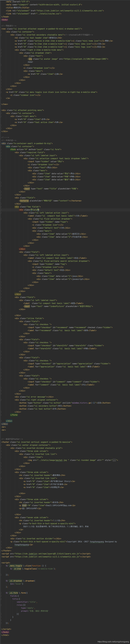Click the toggleClass('m-mobile-hide') line
Image resolution: width=130 pixels, height=644 pixels.
pyautogui.click(x=33, y=569)
